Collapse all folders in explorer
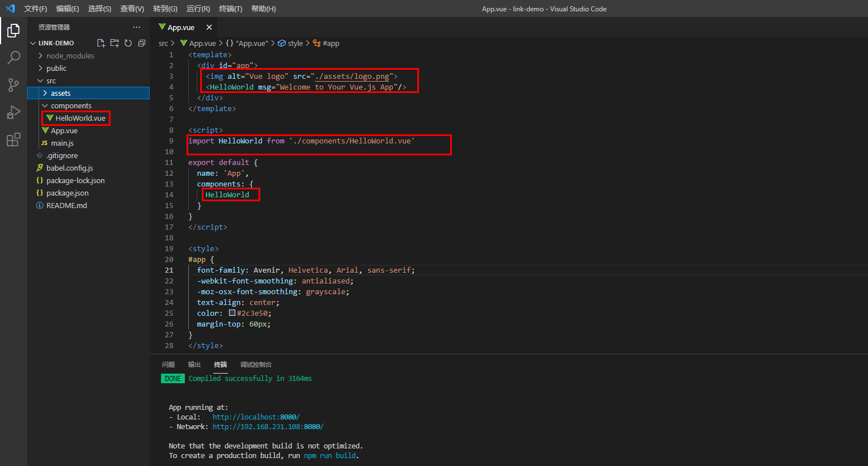The height and width of the screenshot is (466, 868). tap(142, 43)
